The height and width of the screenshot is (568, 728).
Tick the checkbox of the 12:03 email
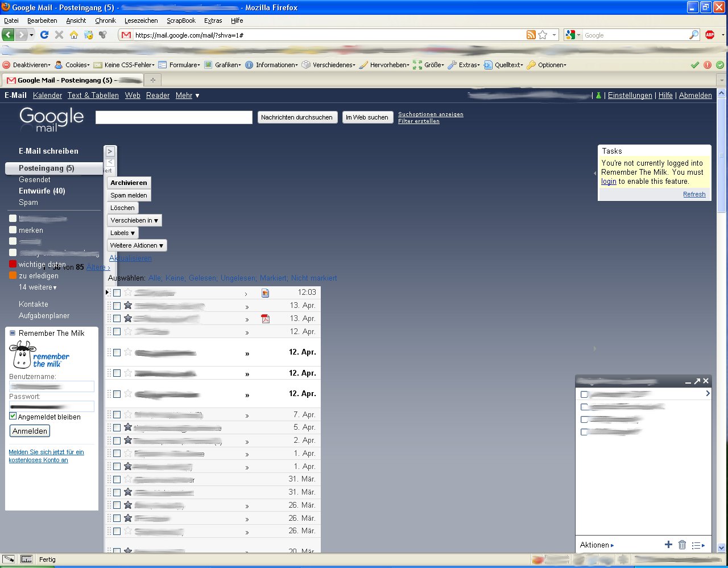click(117, 293)
